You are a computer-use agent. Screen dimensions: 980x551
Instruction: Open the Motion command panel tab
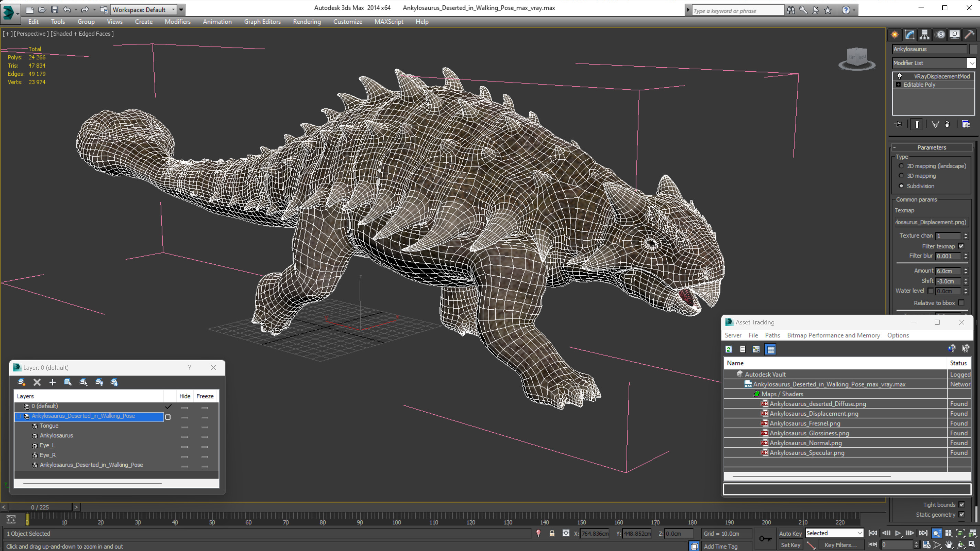coord(940,35)
